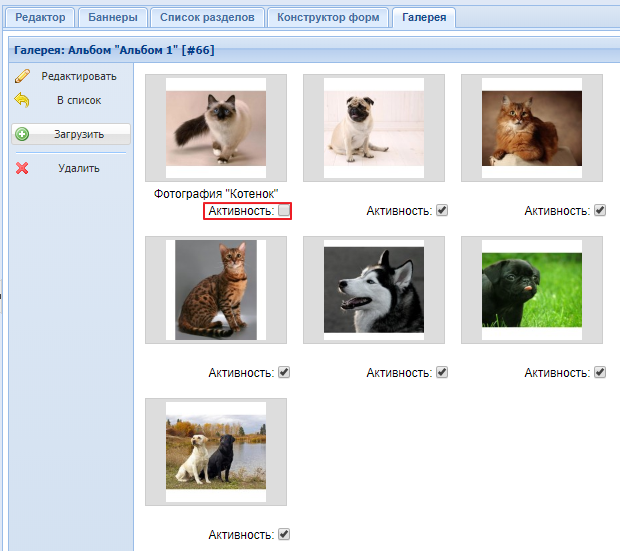Disable activity for the two dogs by lake photo

[x=284, y=534]
